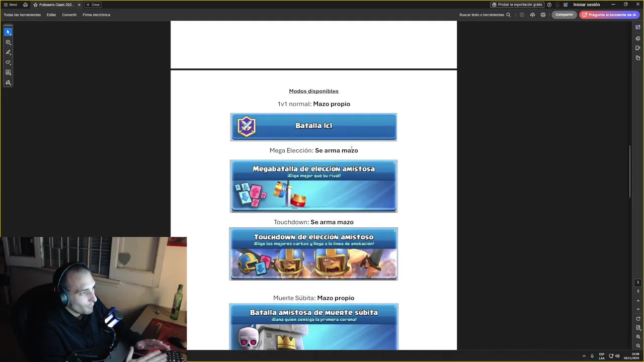The width and height of the screenshot is (644, 362).
Task: Open the bookmarks panel in right rail
Action: (638, 48)
